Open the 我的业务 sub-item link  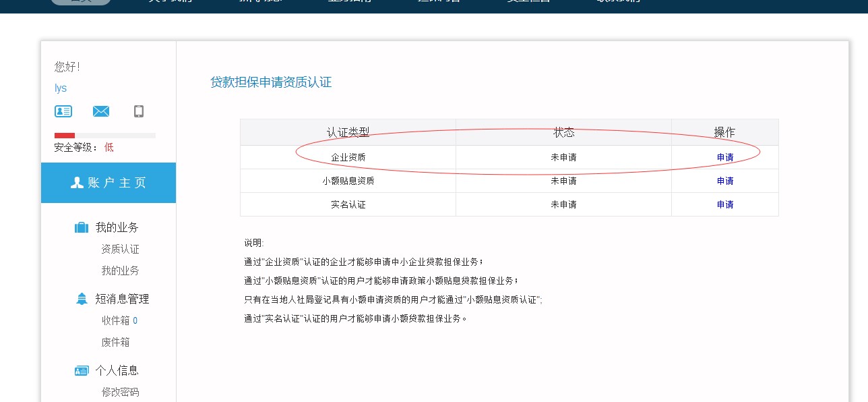tap(121, 270)
